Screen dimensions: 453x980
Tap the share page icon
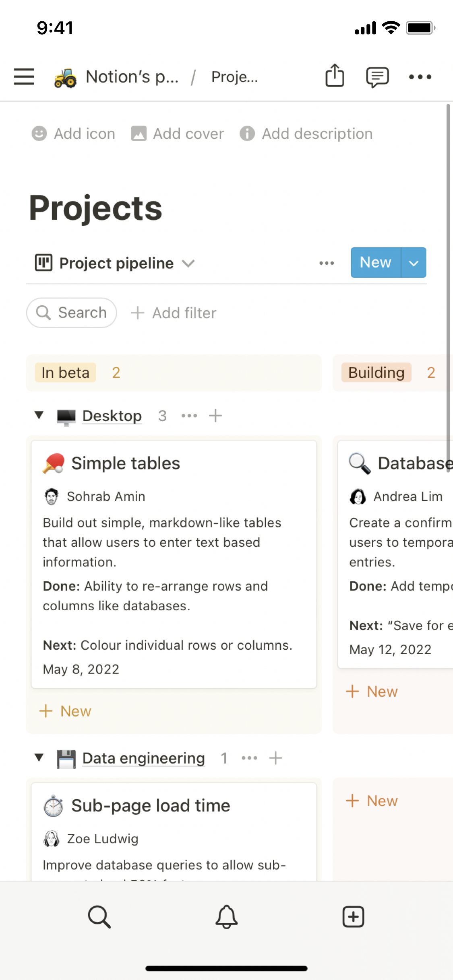335,76
